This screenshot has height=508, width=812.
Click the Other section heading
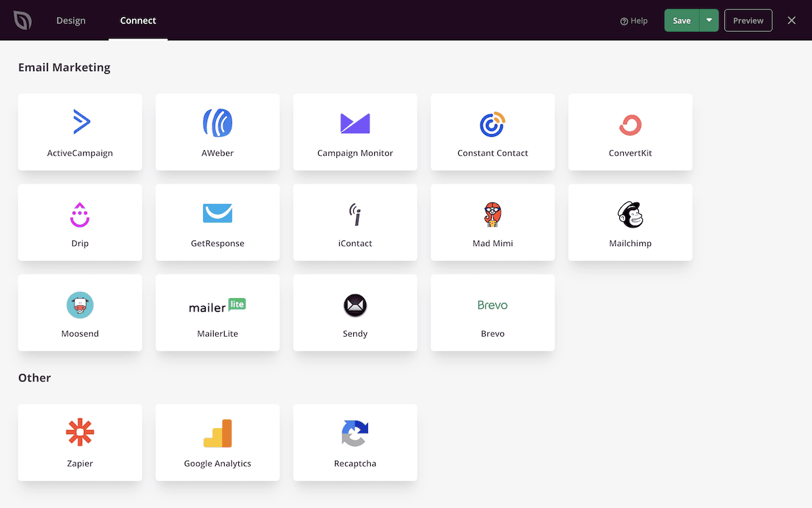[x=35, y=377]
